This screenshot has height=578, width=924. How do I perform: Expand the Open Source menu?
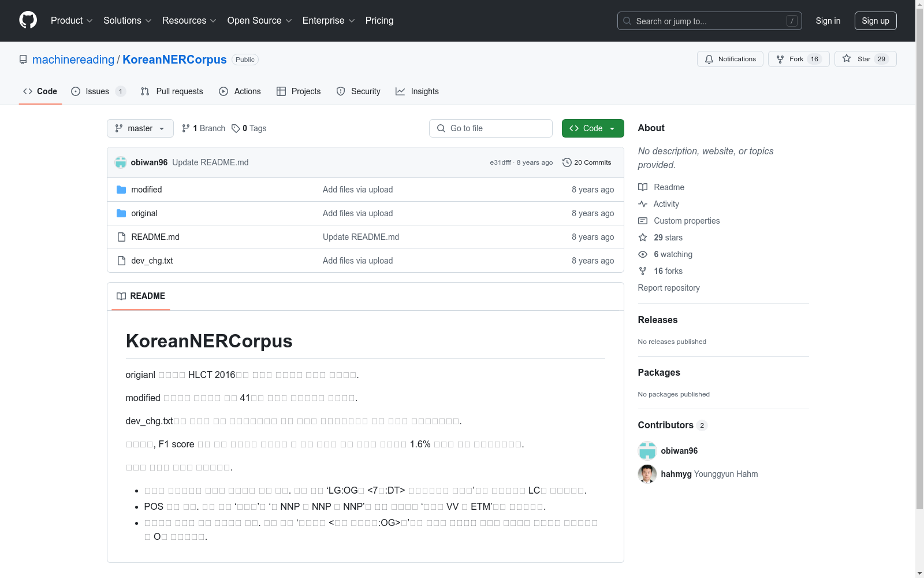coord(260,21)
